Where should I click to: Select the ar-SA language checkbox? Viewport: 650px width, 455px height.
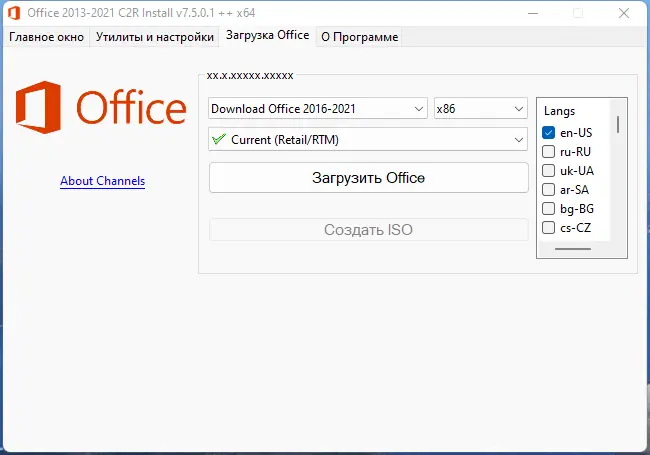coord(548,190)
